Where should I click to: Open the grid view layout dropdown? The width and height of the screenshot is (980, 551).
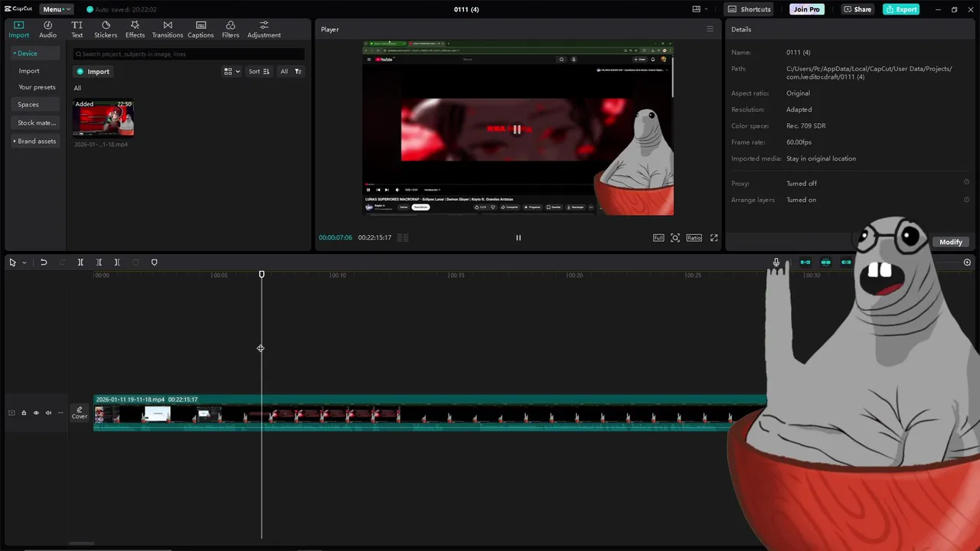[x=231, y=71]
